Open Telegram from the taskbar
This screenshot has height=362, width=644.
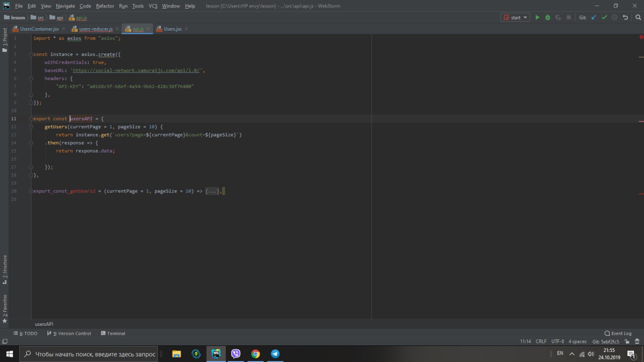coord(275,353)
